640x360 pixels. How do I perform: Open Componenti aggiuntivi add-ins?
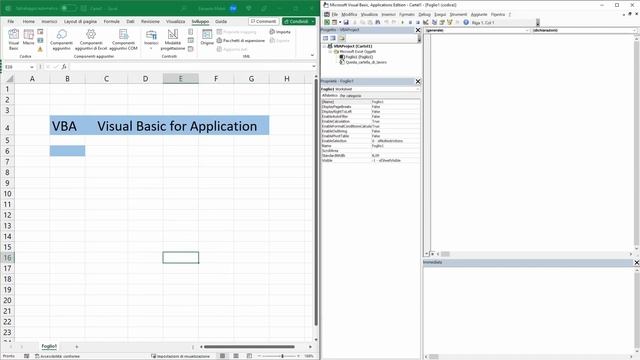61,40
